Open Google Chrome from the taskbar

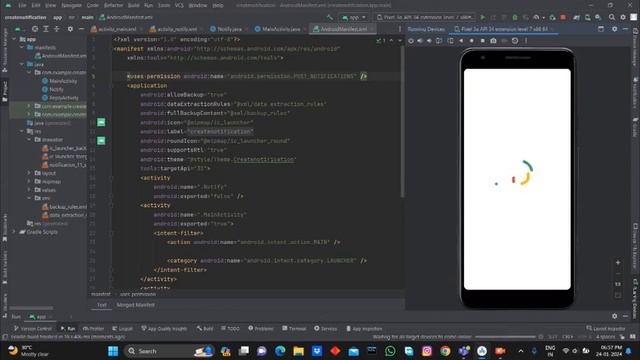tap(445, 351)
